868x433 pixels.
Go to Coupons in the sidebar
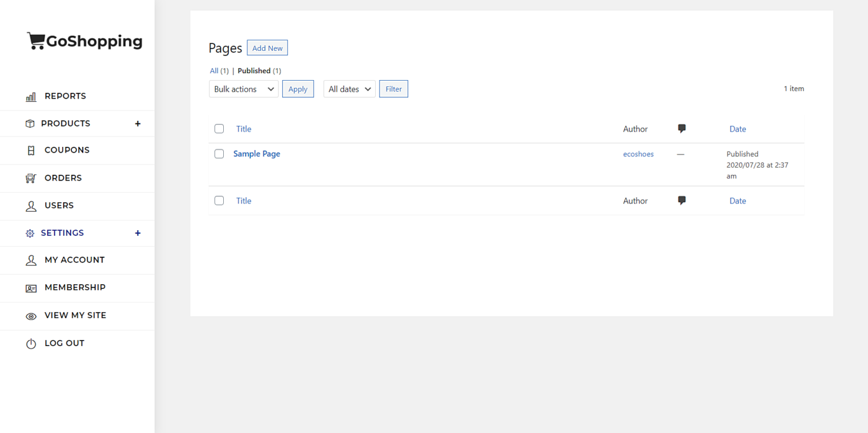(67, 150)
